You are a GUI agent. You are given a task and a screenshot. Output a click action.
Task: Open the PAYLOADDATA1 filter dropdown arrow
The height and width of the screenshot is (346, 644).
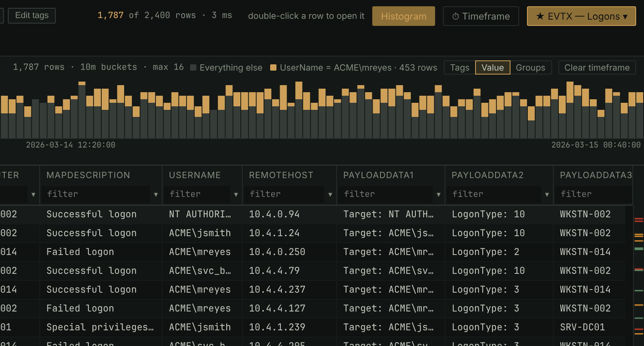tap(439, 195)
